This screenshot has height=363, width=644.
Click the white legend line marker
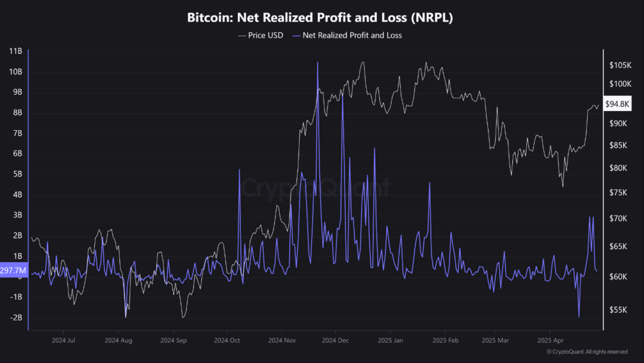tap(242, 36)
